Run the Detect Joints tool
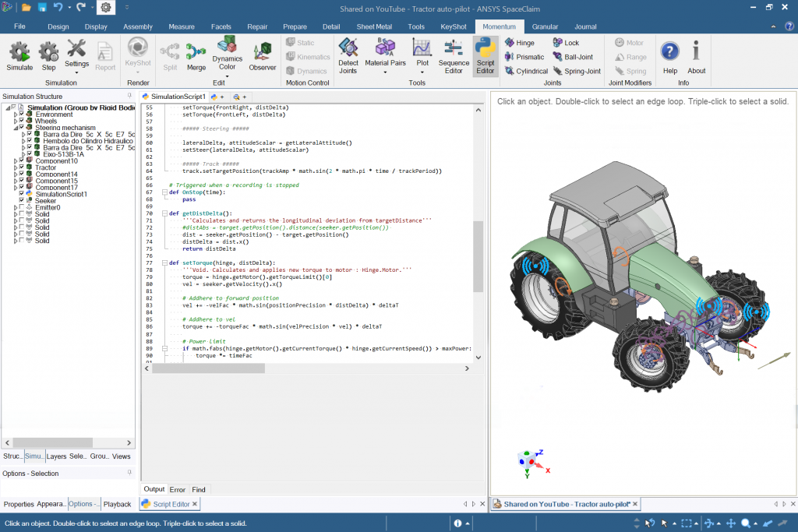Screen dimensions: 798x532 pyautogui.click(x=348, y=56)
